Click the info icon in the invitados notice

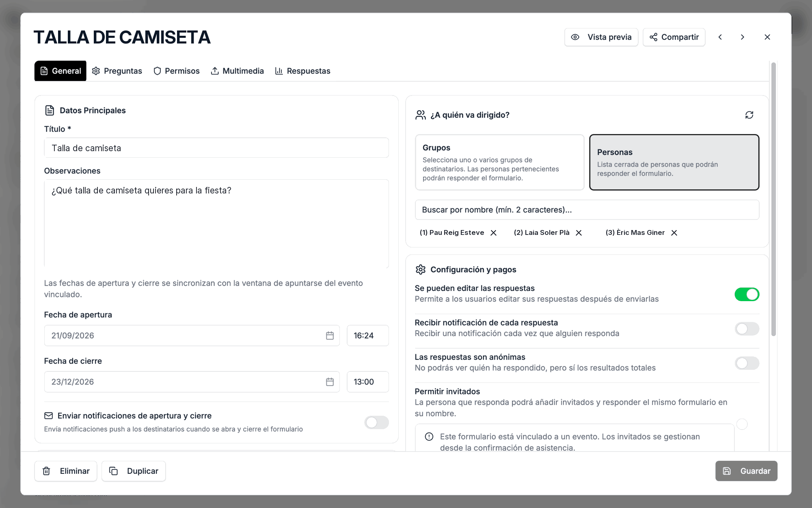429,436
